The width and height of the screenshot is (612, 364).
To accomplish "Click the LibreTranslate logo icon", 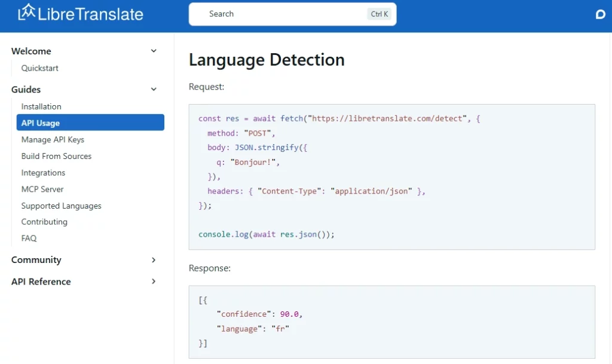I will (26, 12).
